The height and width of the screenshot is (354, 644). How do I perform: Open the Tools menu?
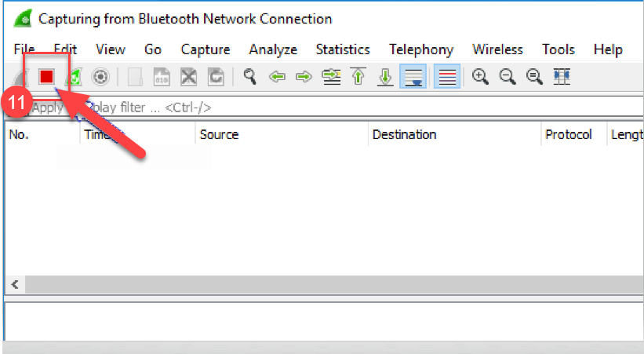coord(558,49)
